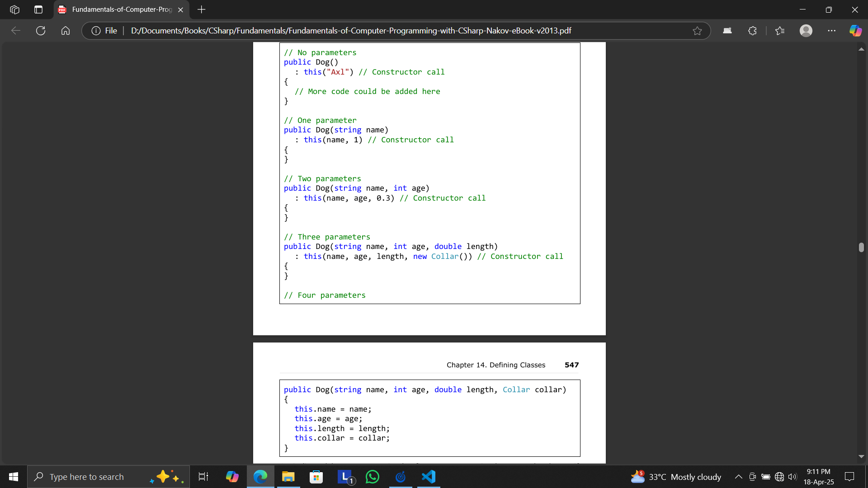The image size is (868, 488).
Task: Open Microsoft Store from the taskbar
Action: pyautogui.click(x=316, y=477)
